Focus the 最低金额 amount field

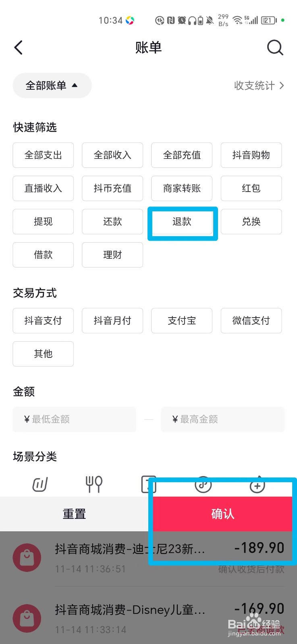(75, 419)
